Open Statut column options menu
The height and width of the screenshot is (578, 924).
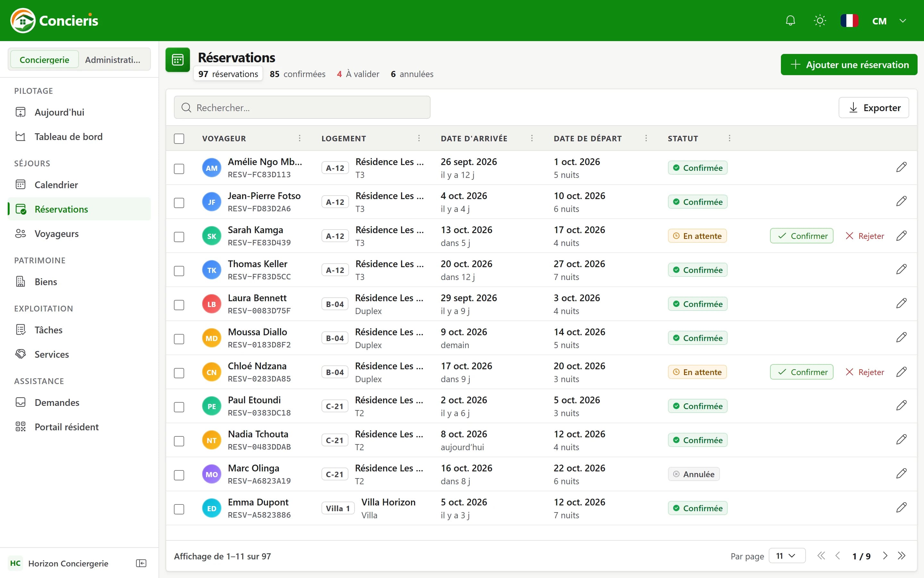click(729, 138)
